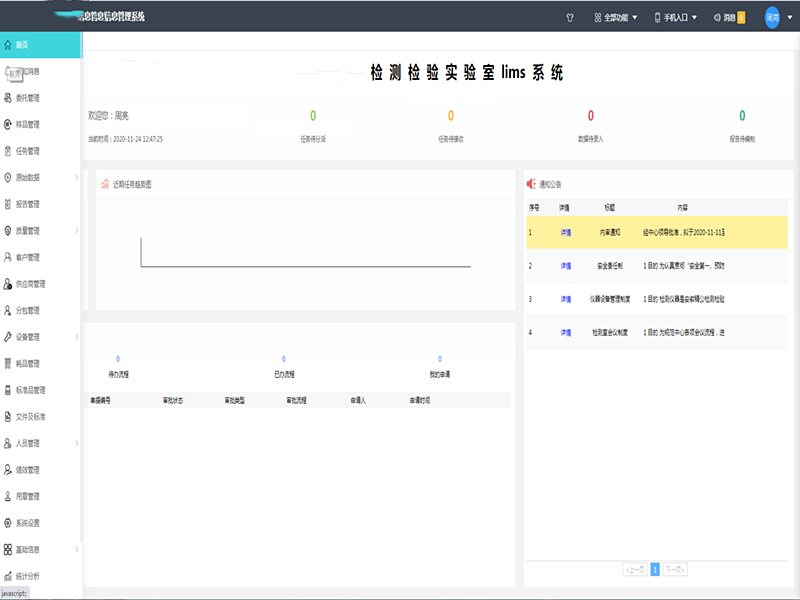
Task: Click the 消息 speaker icon in header
Action: point(716,17)
